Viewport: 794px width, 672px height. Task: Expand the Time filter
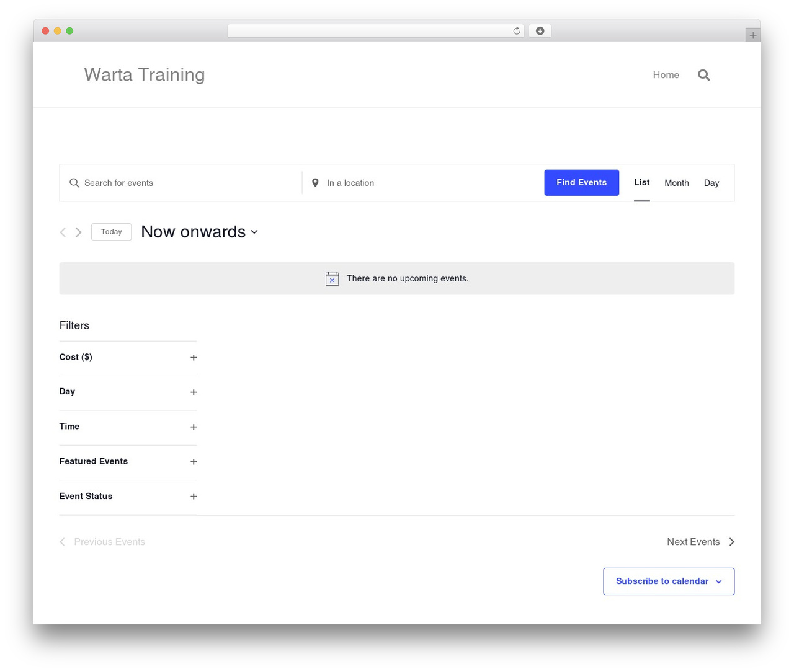coord(128,427)
